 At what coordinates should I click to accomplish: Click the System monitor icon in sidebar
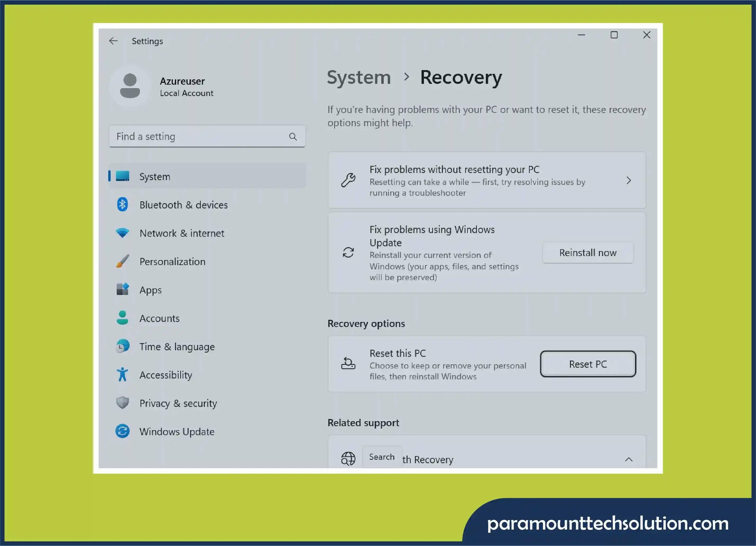[122, 176]
